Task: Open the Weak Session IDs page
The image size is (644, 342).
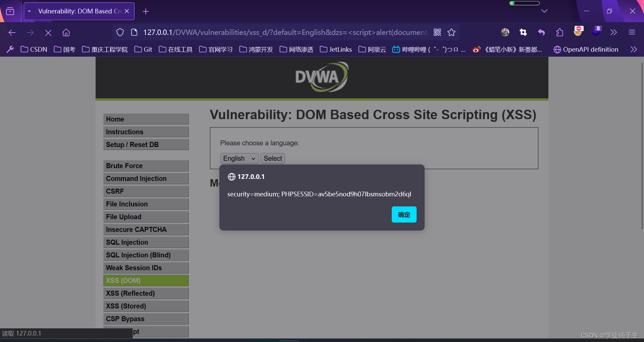Action: click(146, 268)
